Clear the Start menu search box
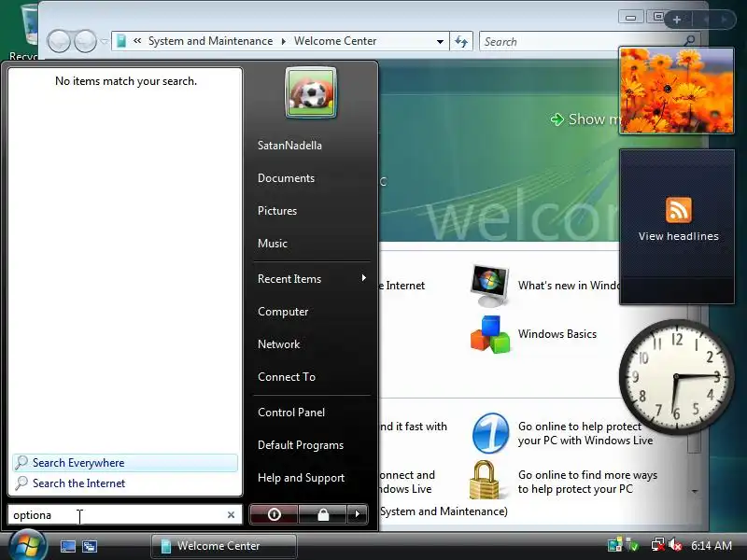The height and width of the screenshot is (560, 747). (x=231, y=515)
